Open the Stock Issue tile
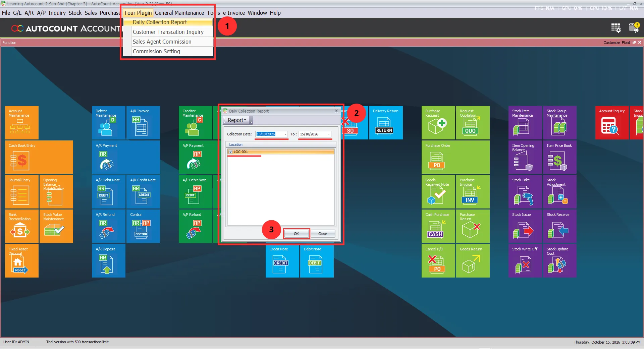 pos(525,226)
